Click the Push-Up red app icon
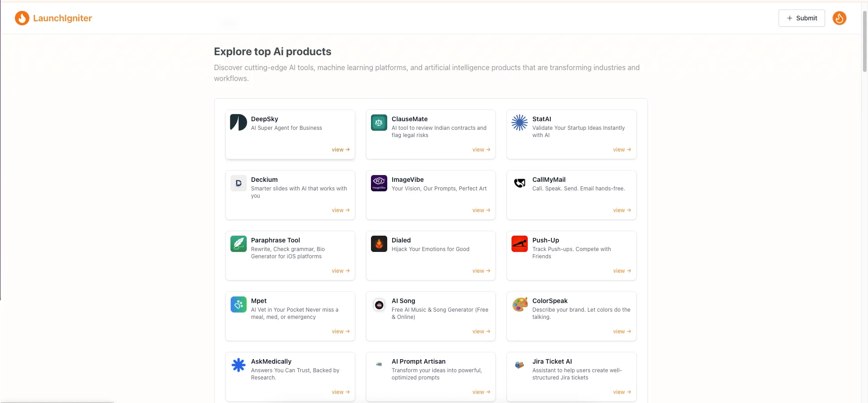Viewport: 868px width, 403px height. [519, 244]
